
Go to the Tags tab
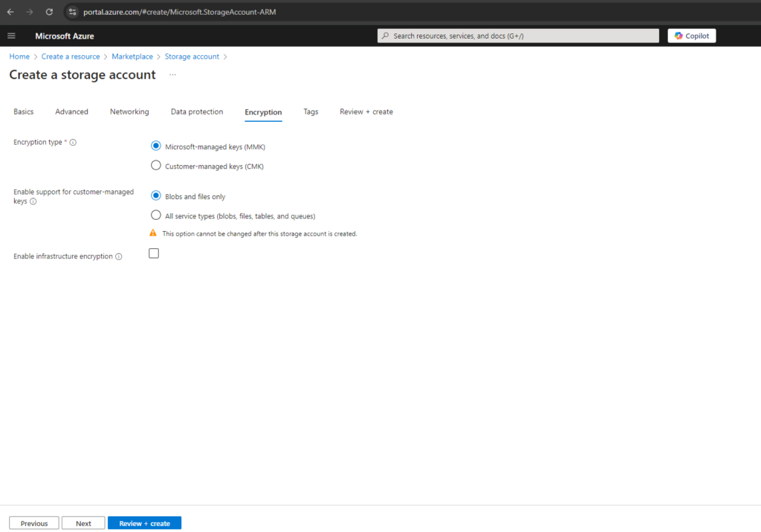tap(311, 111)
